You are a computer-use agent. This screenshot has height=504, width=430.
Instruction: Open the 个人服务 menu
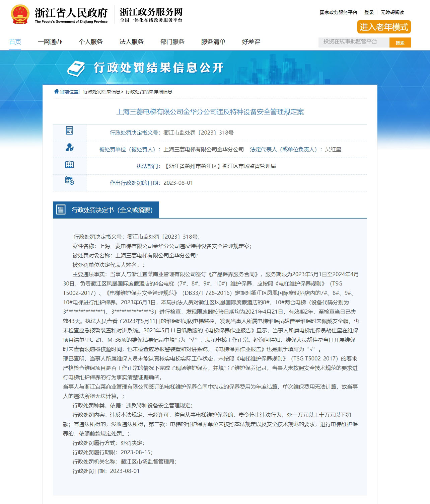[91, 42]
